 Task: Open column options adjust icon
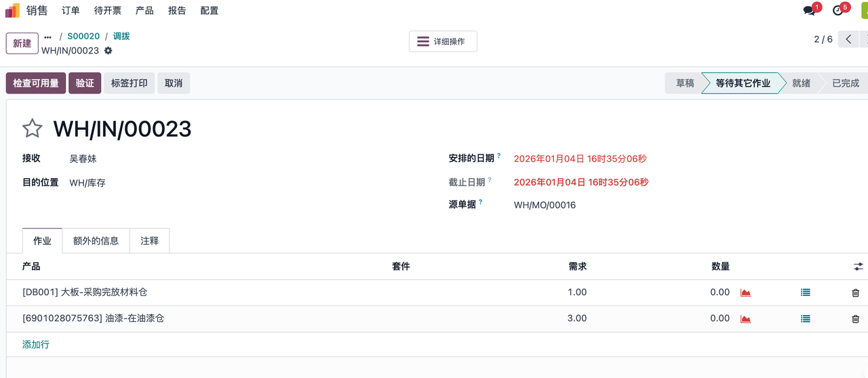(859, 267)
